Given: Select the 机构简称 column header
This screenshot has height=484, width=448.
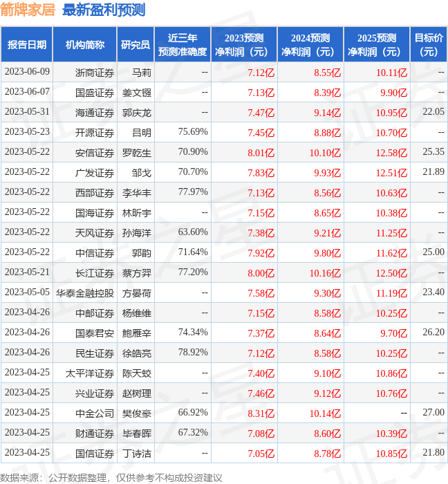Looking at the screenshot, I should pos(85,44).
